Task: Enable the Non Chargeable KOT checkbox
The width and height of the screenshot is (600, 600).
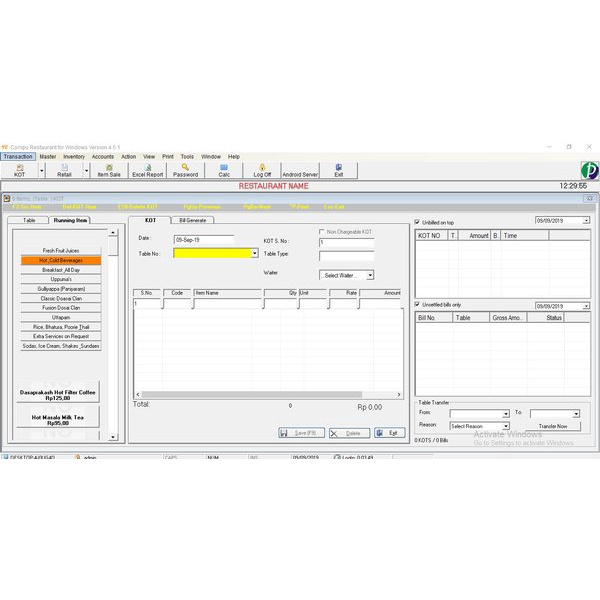Action: pos(322,232)
